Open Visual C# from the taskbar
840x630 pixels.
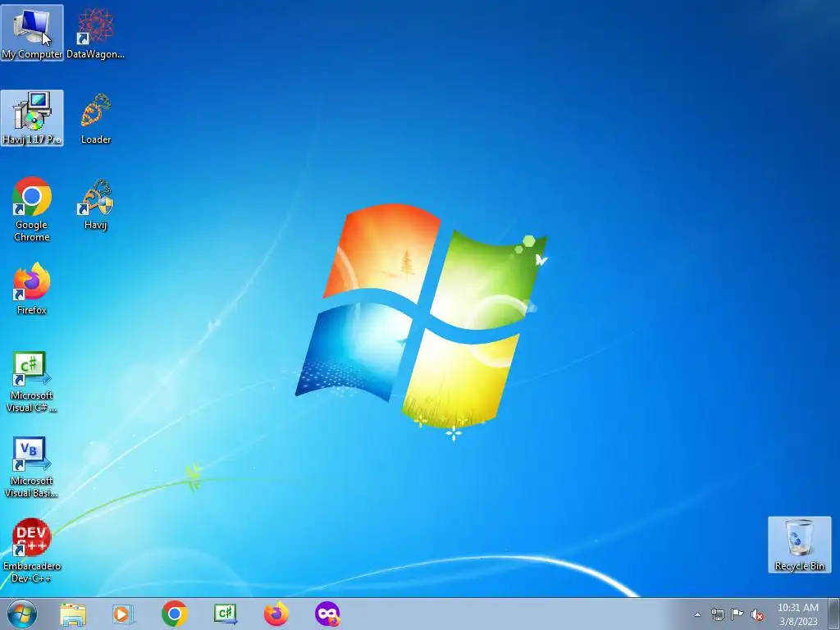(225, 614)
